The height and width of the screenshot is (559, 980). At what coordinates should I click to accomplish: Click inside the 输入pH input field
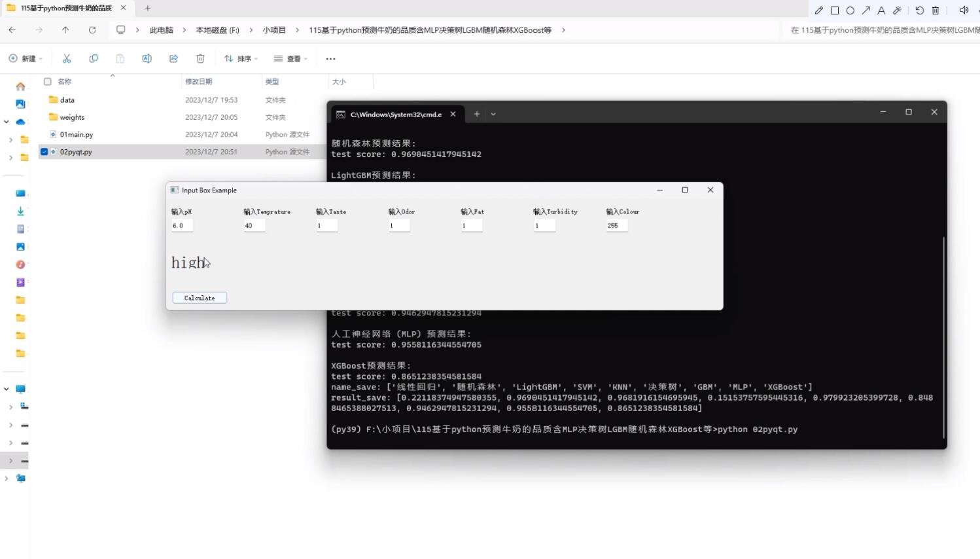point(181,225)
